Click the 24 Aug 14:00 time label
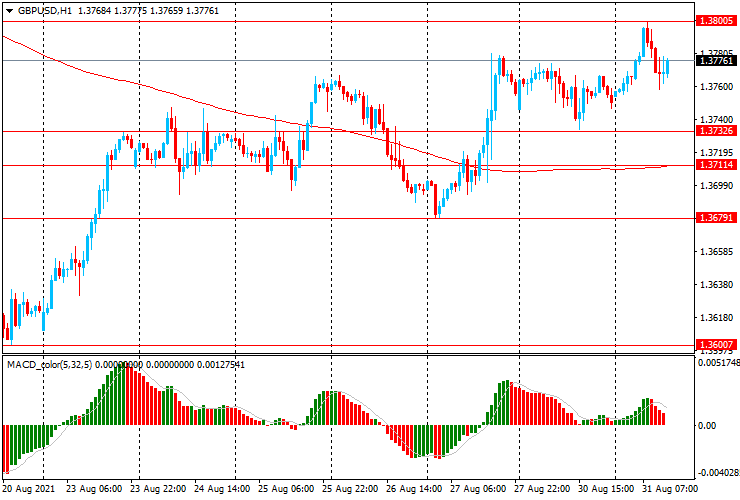 (x=222, y=488)
